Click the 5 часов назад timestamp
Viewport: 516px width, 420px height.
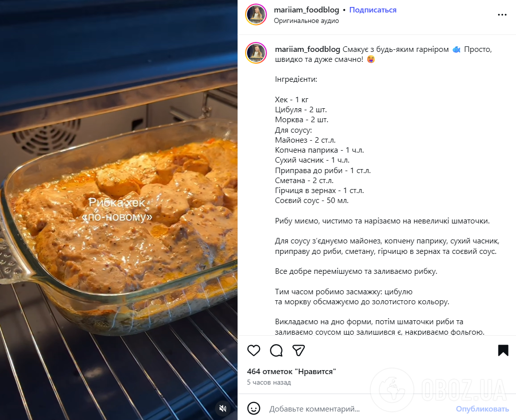269,383
